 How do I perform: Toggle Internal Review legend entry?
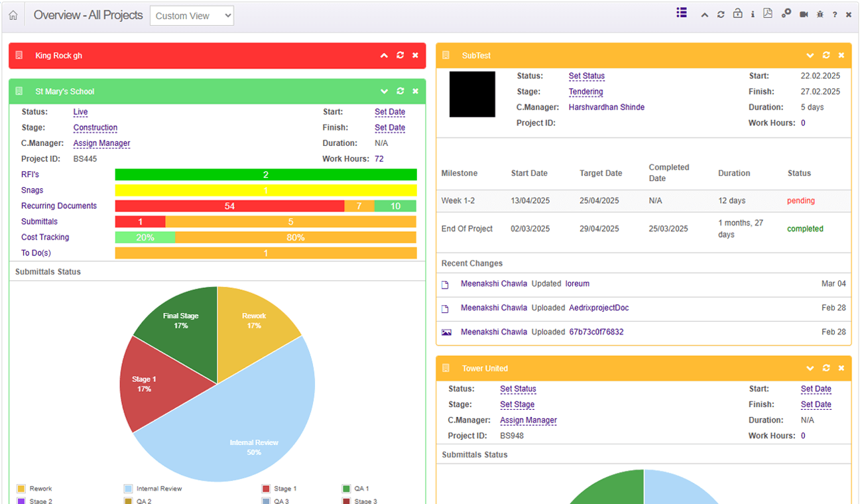(x=158, y=489)
